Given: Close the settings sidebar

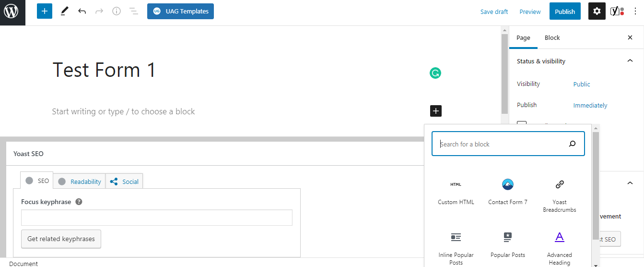Looking at the screenshot, I should pos(630,37).
